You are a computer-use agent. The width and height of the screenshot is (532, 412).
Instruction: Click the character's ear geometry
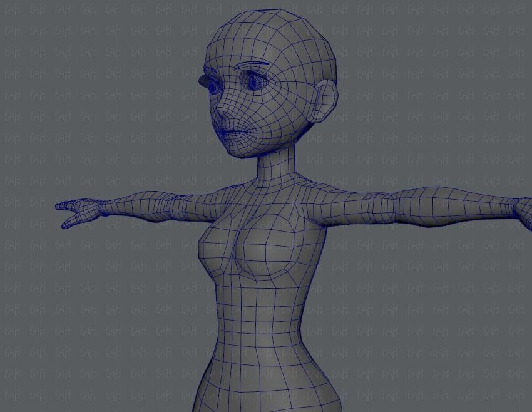[x=325, y=101]
